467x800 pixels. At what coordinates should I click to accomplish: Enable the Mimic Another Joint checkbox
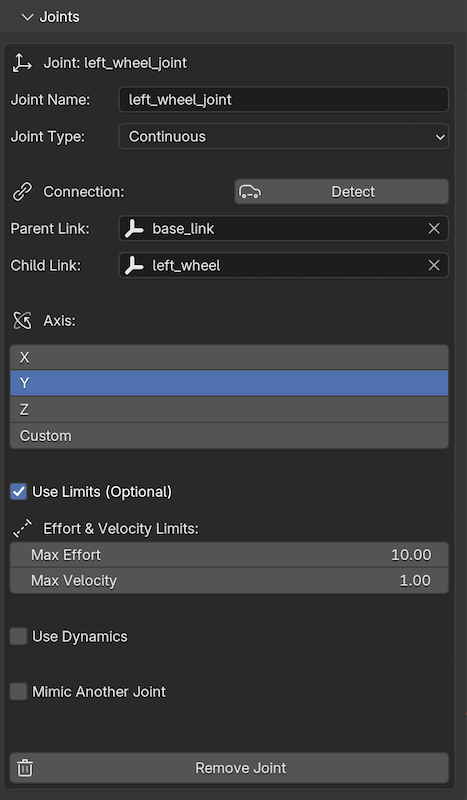[19, 692]
